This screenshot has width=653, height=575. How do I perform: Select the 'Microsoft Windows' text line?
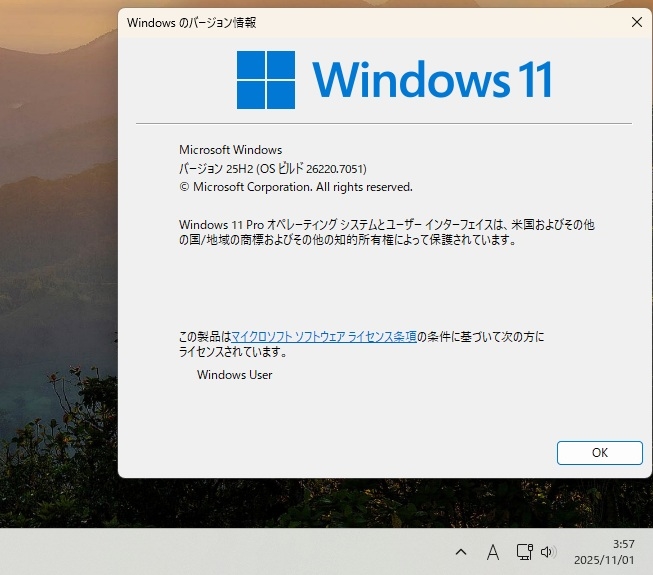point(230,149)
